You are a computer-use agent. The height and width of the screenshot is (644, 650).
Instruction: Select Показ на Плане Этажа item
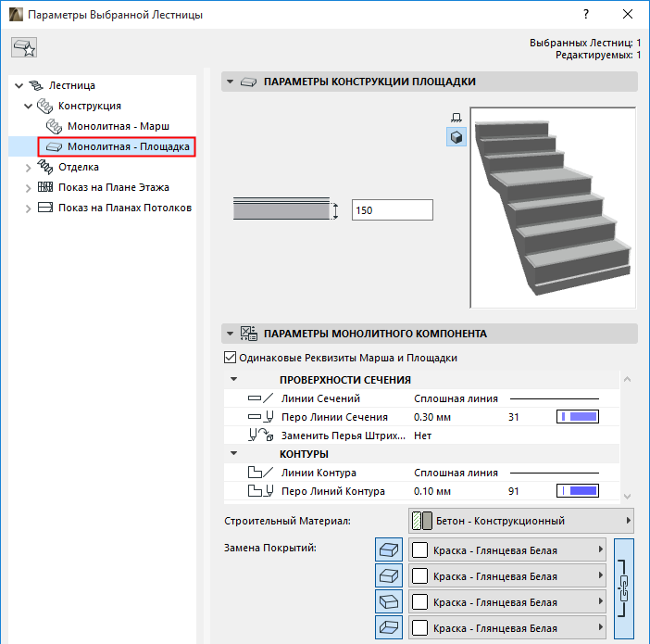click(x=114, y=187)
